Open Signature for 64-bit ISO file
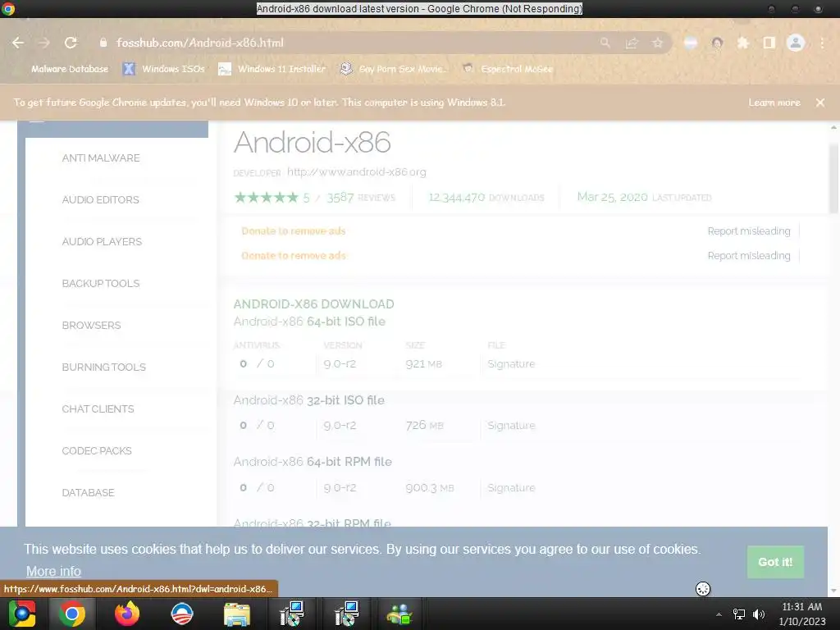The height and width of the screenshot is (630, 840). (x=511, y=364)
